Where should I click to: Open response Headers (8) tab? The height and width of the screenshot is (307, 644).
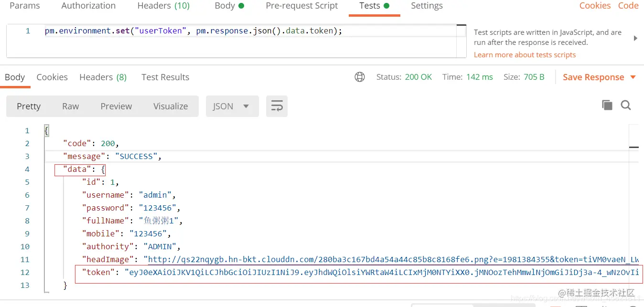(103, 77)
